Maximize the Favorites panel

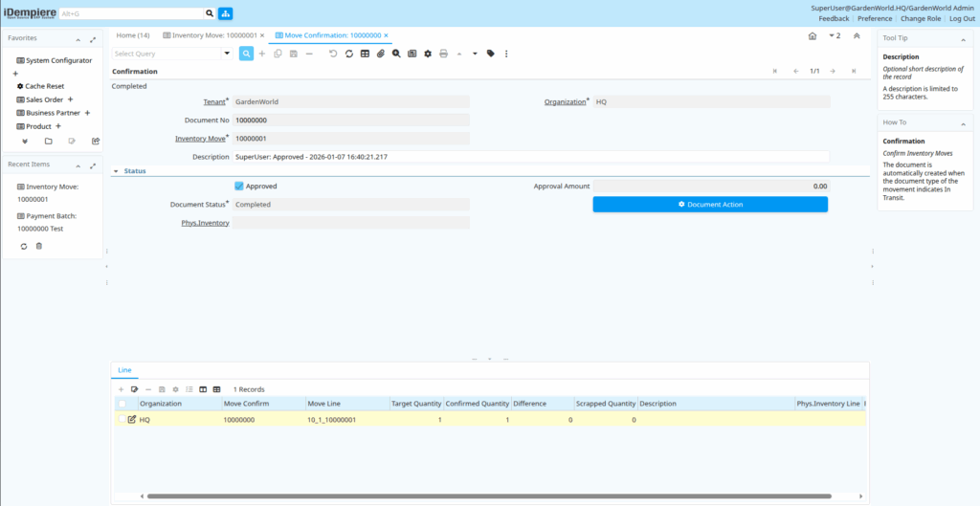93,38
